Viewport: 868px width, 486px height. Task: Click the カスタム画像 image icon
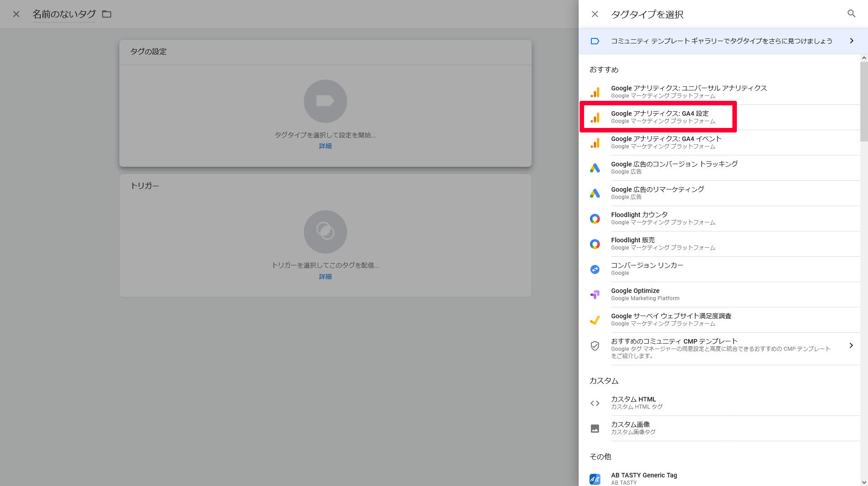tap(595, 429)
